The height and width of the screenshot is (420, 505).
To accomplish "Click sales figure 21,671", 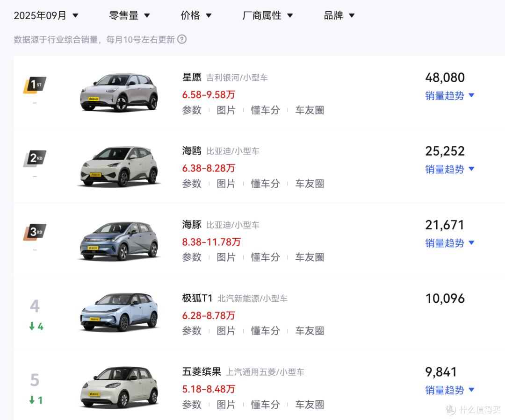I will (x=445, y=225).
